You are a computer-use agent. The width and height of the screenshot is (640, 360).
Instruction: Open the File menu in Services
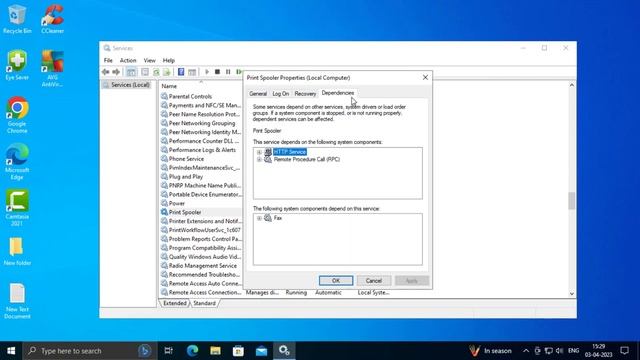click(x=108, y=60)
